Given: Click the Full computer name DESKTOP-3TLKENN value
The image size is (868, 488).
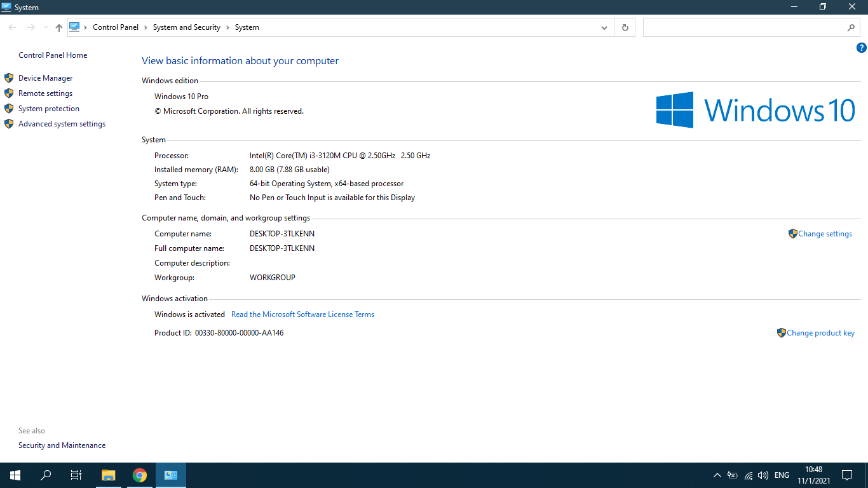Looking at the screenshot, I should click(282, 248).
